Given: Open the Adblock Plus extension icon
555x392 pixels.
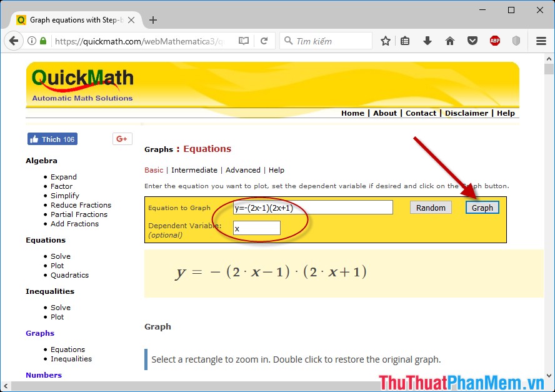Looking at the screenshot, I should [494, 40].
